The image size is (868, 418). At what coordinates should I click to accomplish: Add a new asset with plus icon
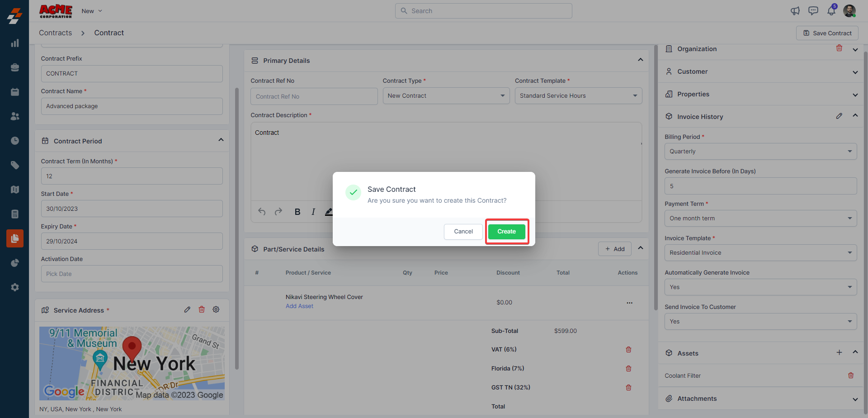tap(839, 352)
